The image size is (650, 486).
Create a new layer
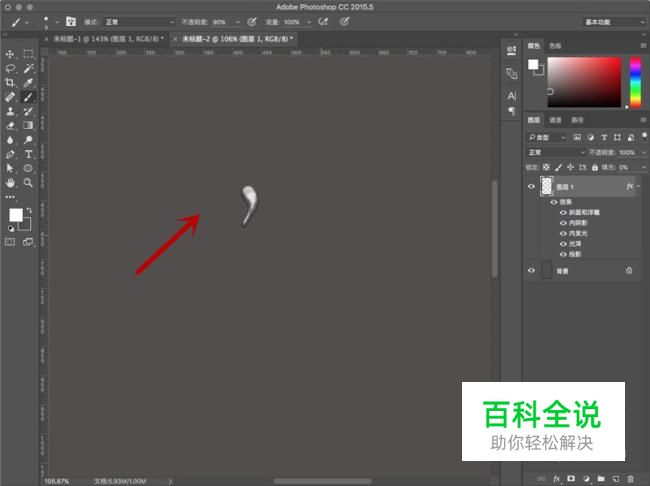(x=616, y=479)
